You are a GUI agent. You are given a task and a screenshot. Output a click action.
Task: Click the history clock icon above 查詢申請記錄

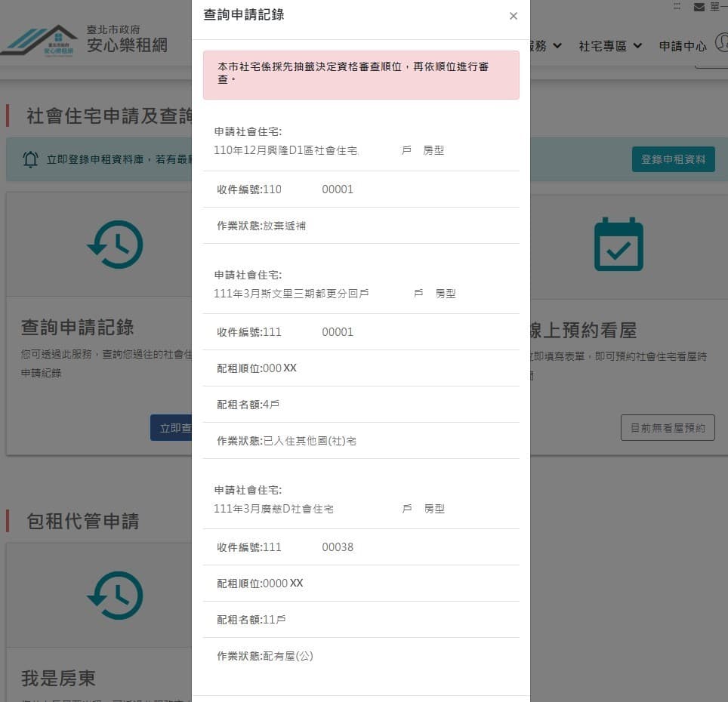click(x=115, y=245)
